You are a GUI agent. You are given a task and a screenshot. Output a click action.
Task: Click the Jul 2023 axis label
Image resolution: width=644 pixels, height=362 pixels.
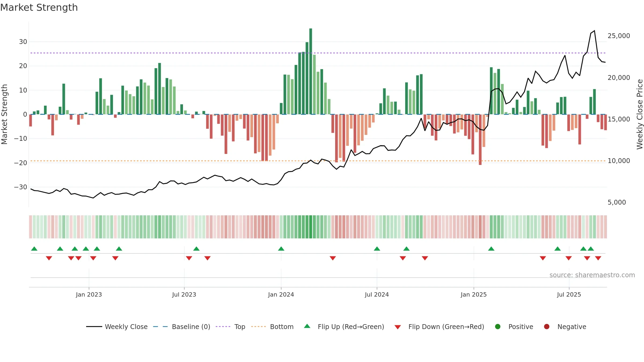[184, 294]
